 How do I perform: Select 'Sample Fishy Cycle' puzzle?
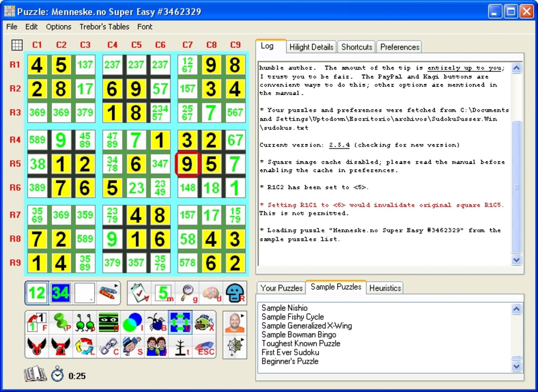click(x=293, y=317)
